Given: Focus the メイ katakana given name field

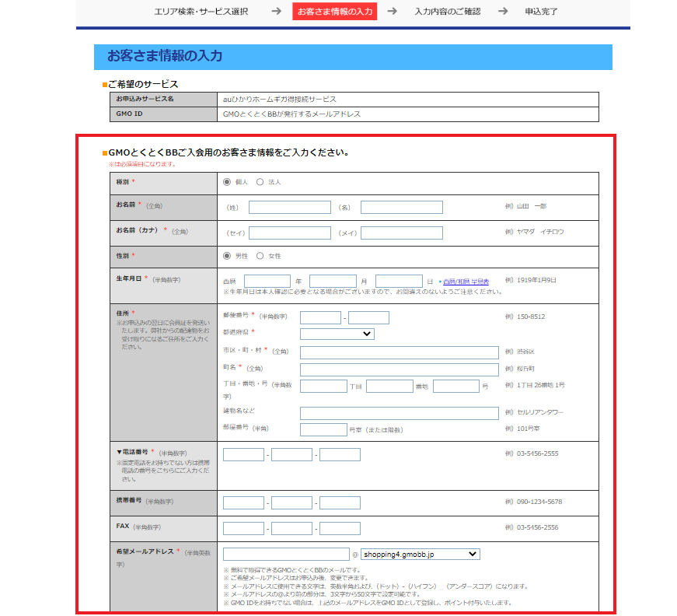Looking at the screenshot, I should (x=402, y=233).
